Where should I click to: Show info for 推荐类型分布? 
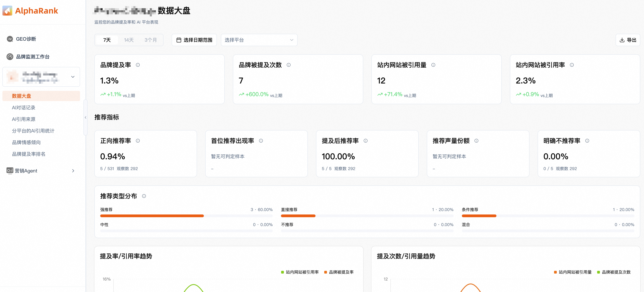click(x=144, y=196)
